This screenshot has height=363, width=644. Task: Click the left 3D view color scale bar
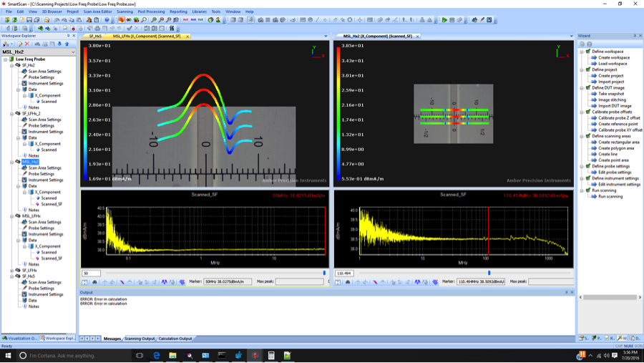[x=85, y=113]
